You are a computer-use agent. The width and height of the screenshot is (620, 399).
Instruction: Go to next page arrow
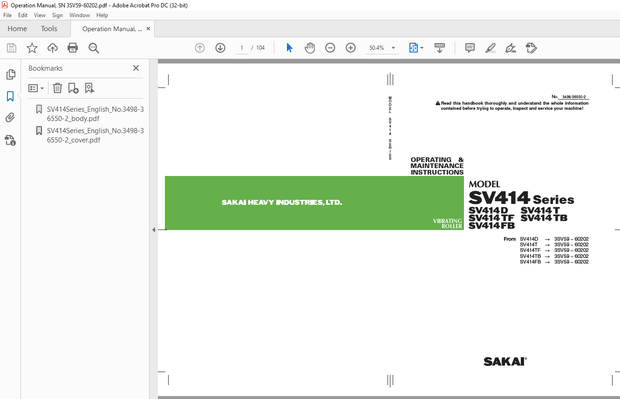220,48
